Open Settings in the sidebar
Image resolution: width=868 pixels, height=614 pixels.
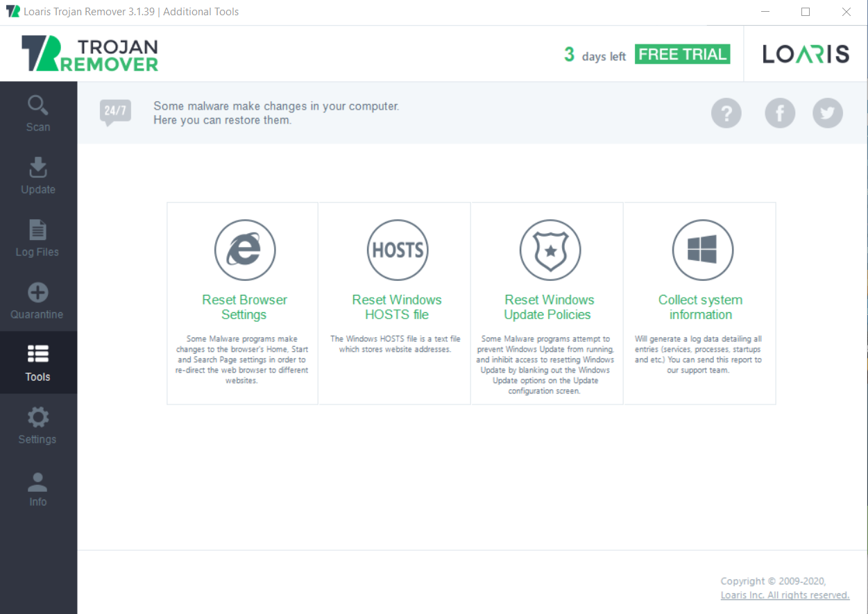point(38,425)
